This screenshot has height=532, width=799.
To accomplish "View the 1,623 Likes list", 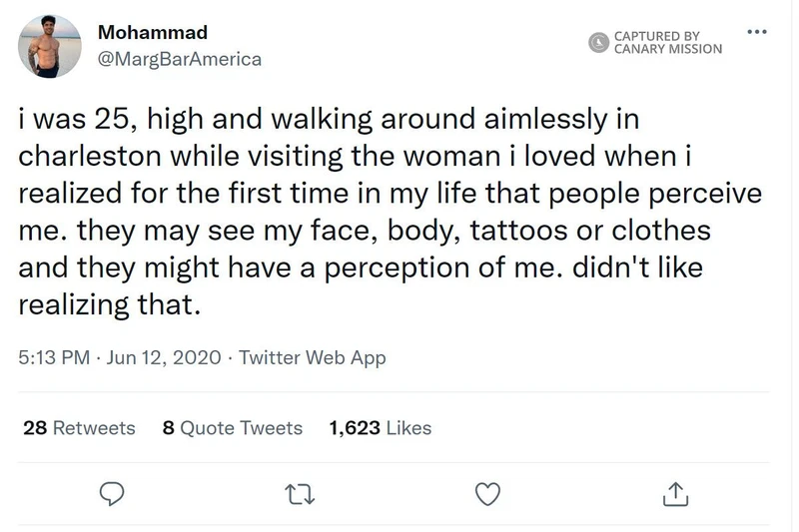I will (380, 428).
